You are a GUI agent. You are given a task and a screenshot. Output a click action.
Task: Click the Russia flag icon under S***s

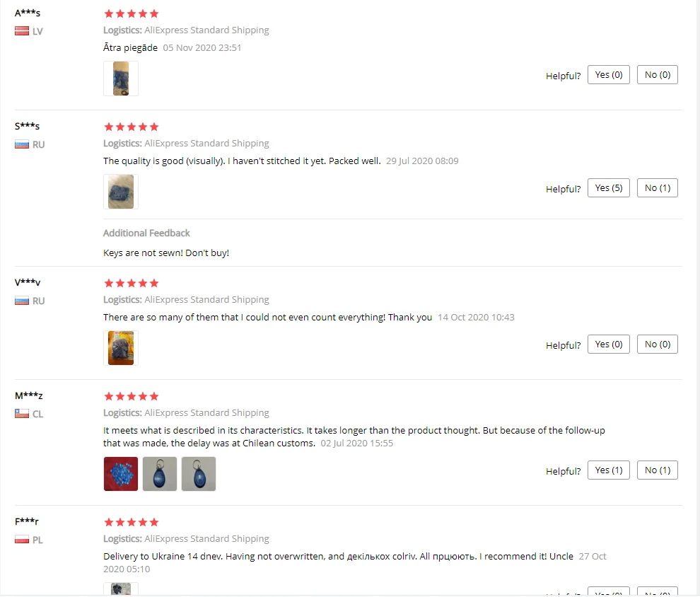click(x=22, y=144)
